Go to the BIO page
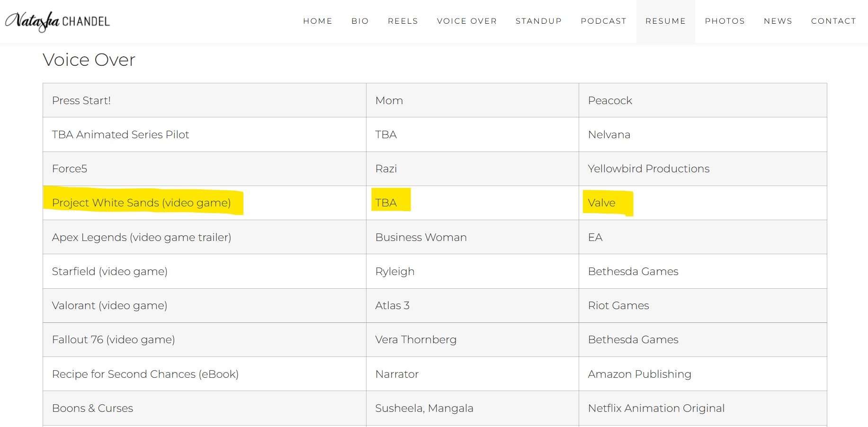 coord(360,21)
